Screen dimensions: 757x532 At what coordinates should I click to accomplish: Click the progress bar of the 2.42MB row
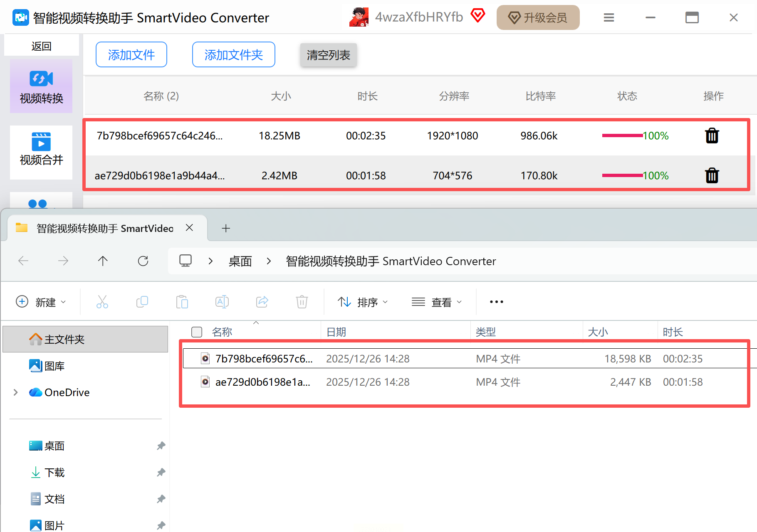[x=622, y=175]
